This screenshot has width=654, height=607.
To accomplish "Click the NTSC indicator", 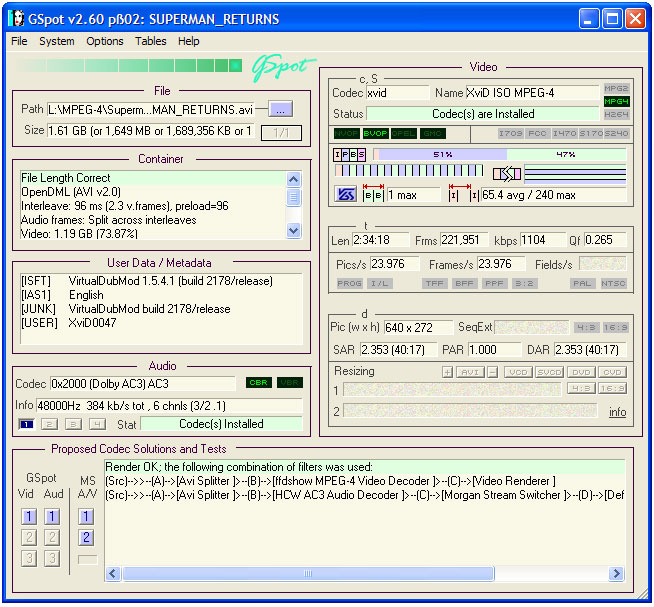I will coord(613,284).
